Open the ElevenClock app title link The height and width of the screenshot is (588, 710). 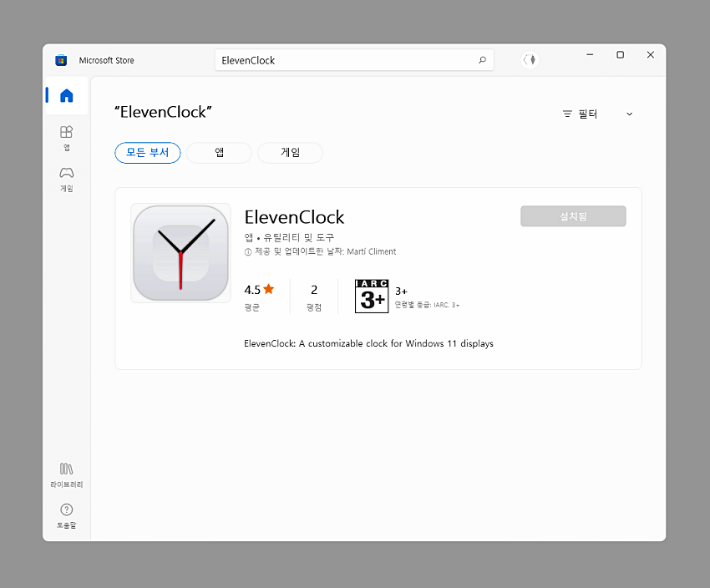(294, 217)
